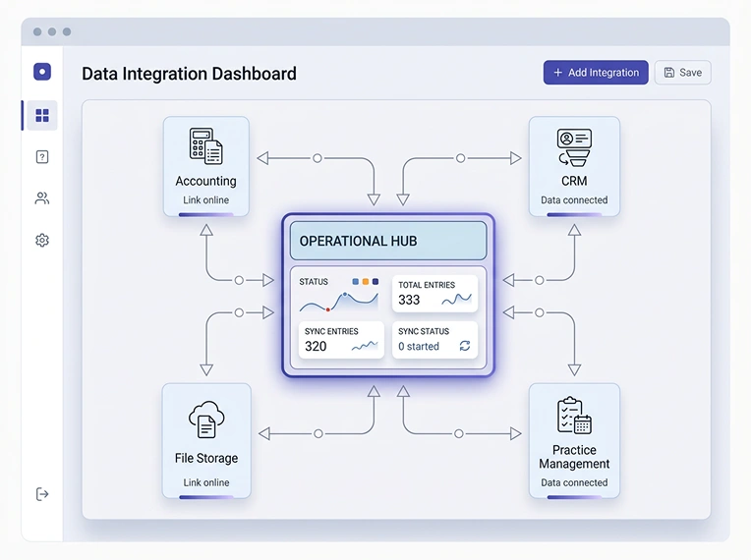Click the Save button
The height and width of the screenshot is (560, 751).
click(x=682, y=73)
